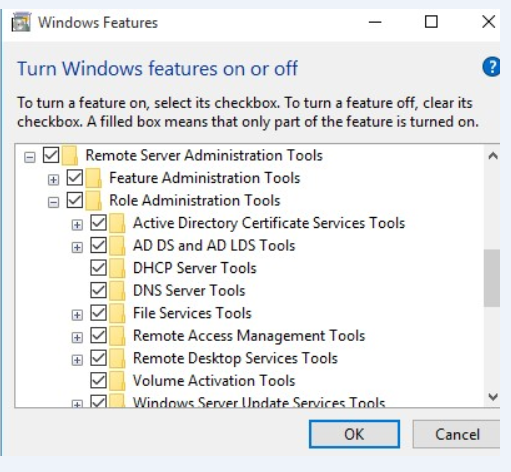Select Remote Access Management Tools label
The width and height of the screenshot is (511, 472).
tap(249, 336)
